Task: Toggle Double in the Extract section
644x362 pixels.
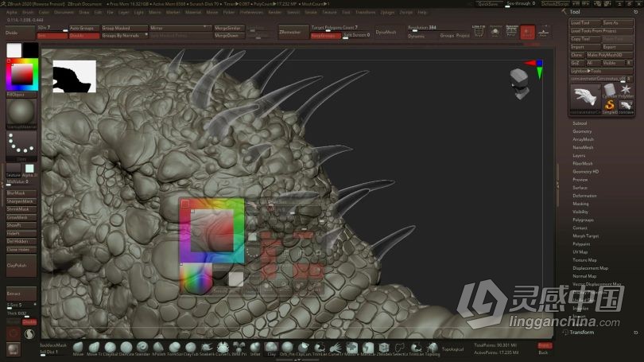Action: [29, 322]
